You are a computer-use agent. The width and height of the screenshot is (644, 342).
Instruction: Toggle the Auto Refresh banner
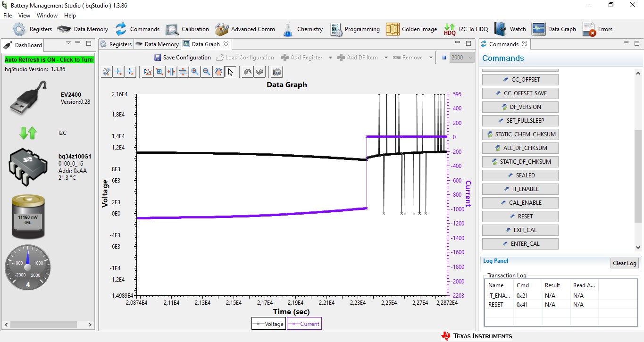[49, 60]
